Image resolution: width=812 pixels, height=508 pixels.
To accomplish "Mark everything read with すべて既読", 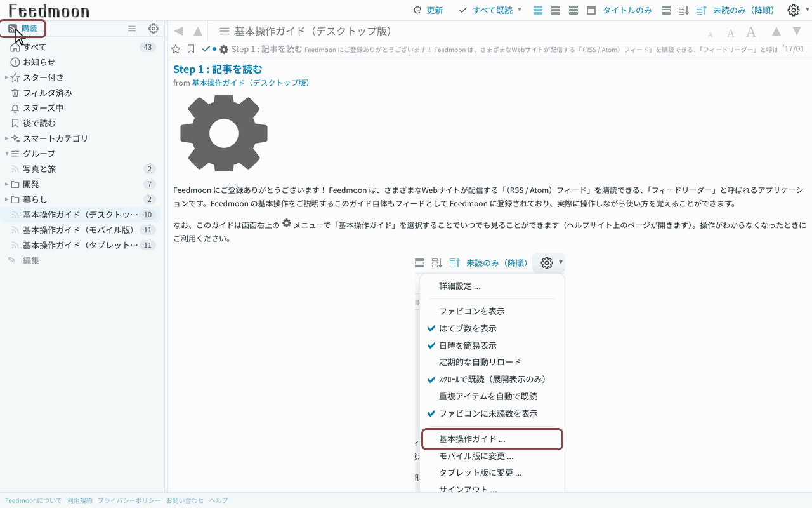I will pos(486,10).
